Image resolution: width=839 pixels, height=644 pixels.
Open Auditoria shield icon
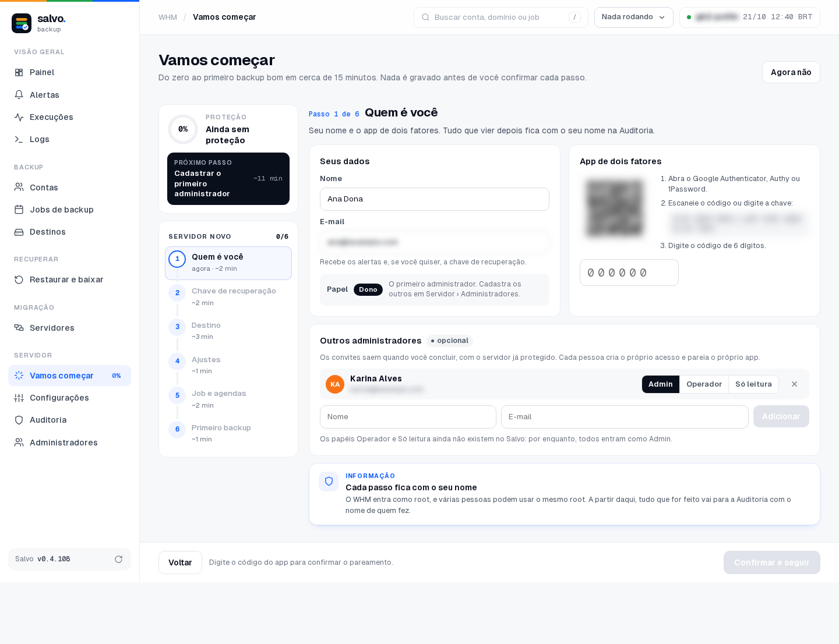pyautogui.click(x=19, y=420)
